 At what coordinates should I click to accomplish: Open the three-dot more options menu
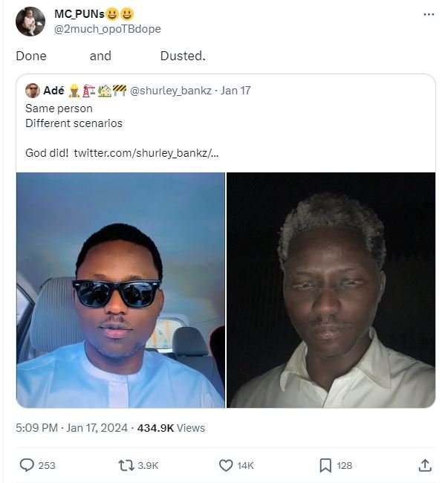pos(429,14)
